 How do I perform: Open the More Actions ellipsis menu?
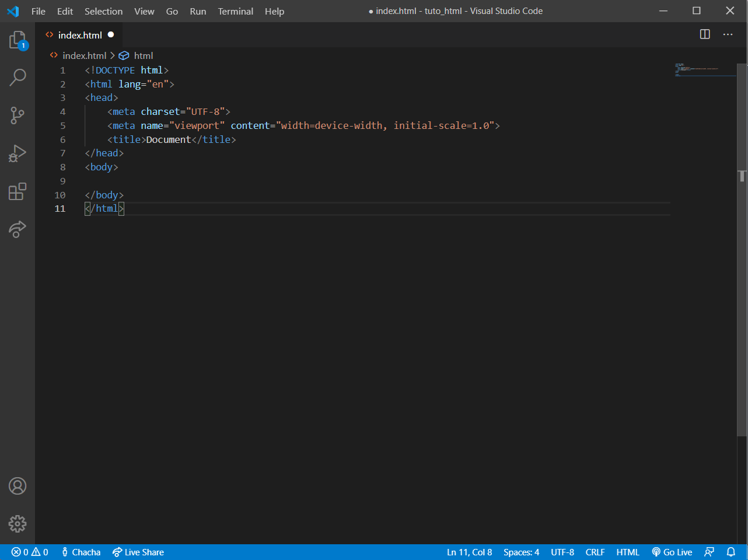coord(728,34)
